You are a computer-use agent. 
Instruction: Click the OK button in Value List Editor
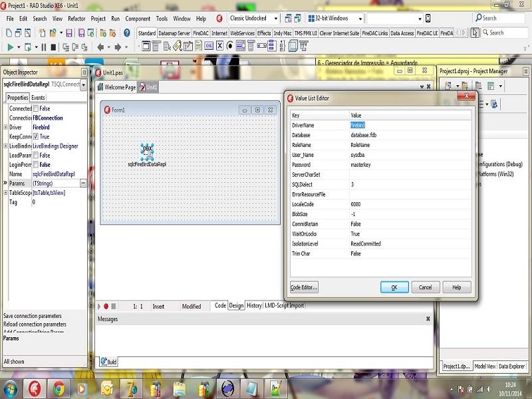coord(394,287)
